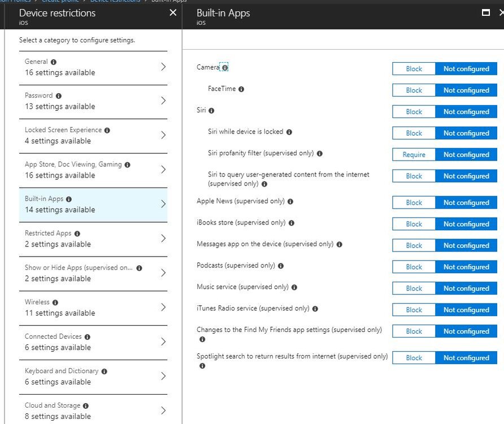Click info icon next to Cloud and Storage
This screenshot has height=424, width=504.
pyautogui.click(x=85, y=406)
